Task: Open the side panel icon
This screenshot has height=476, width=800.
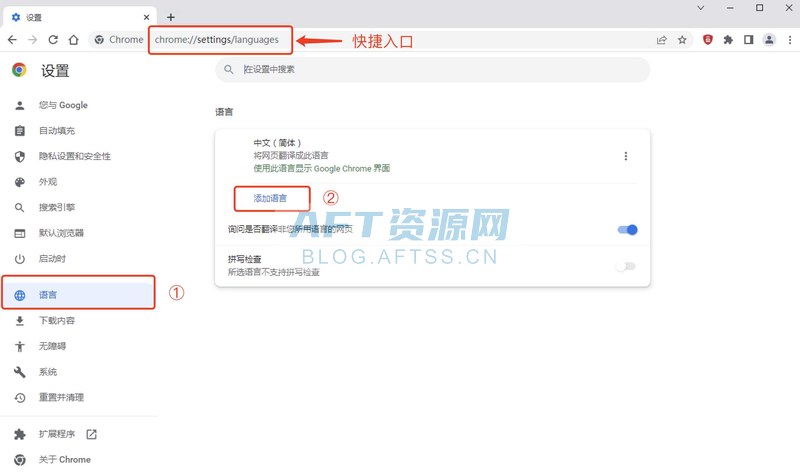Action: point(748,40)
